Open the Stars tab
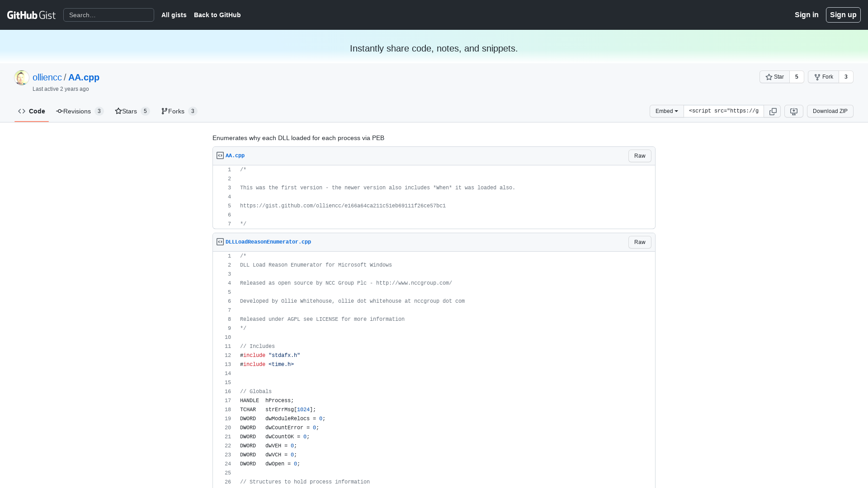 (132, 111)
